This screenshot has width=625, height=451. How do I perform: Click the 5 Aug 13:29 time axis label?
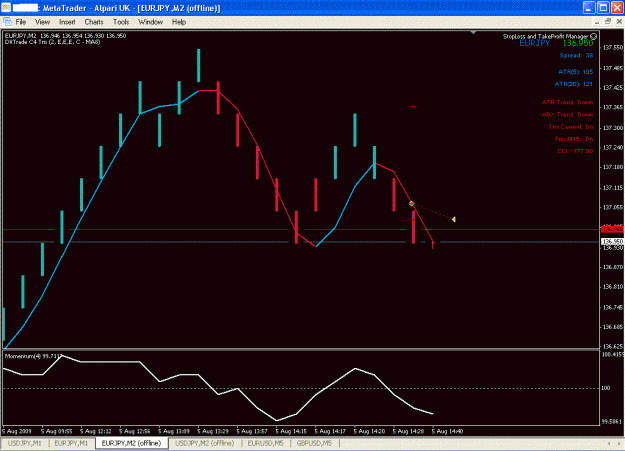pyautogui.click(x=213, y=431)
